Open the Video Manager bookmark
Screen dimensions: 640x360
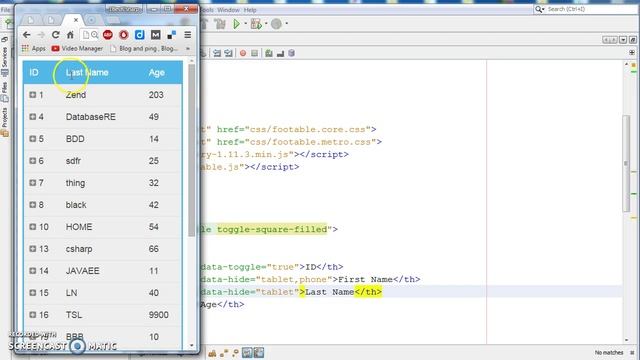(77, 49)
